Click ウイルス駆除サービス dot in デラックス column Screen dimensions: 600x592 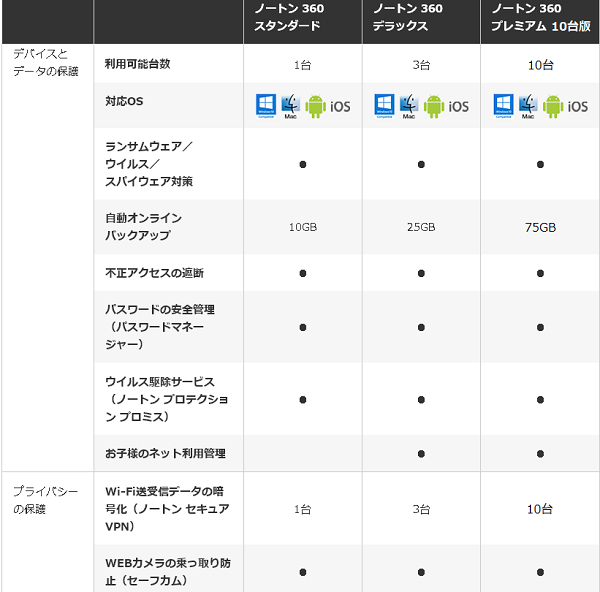421,400
